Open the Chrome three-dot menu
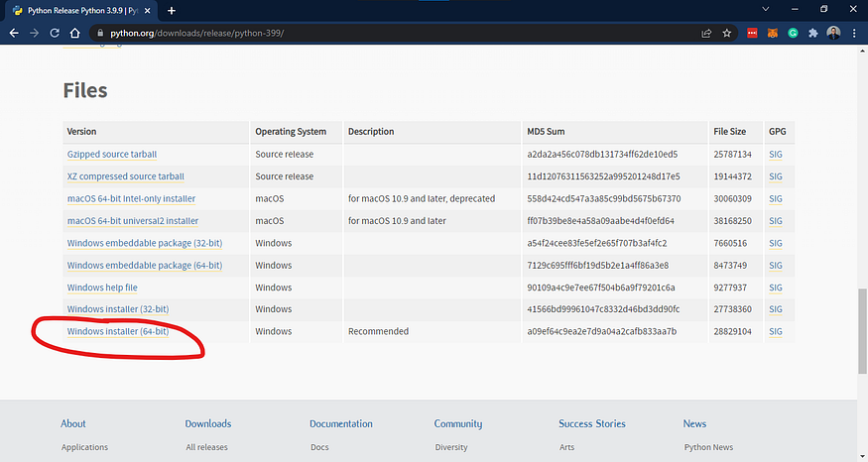Screen dimensions: 868x462 click(854, 33)
